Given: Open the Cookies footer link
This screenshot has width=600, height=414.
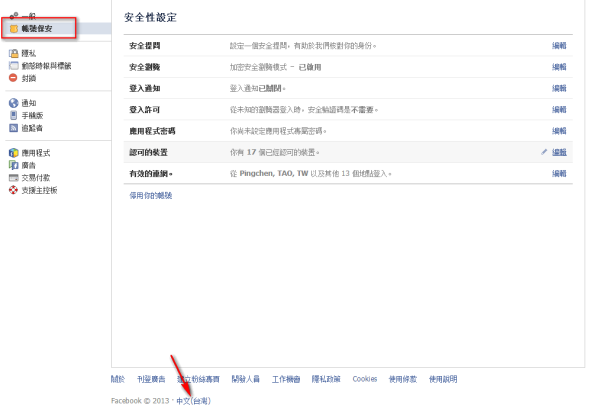Looking at the screenshot, I should pos(365,379).
